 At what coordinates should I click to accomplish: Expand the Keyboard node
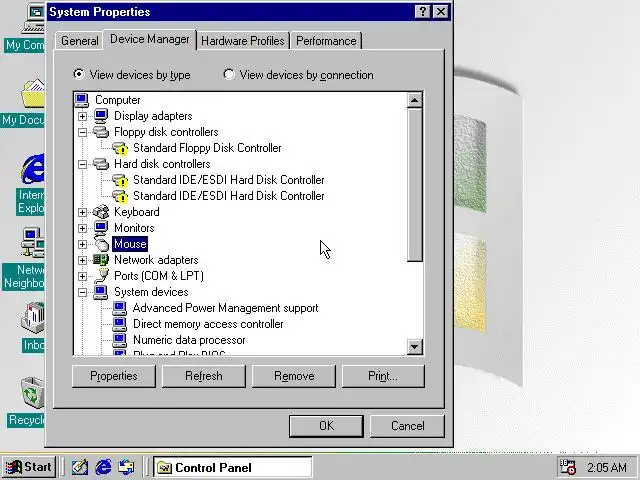pos(82,212)
